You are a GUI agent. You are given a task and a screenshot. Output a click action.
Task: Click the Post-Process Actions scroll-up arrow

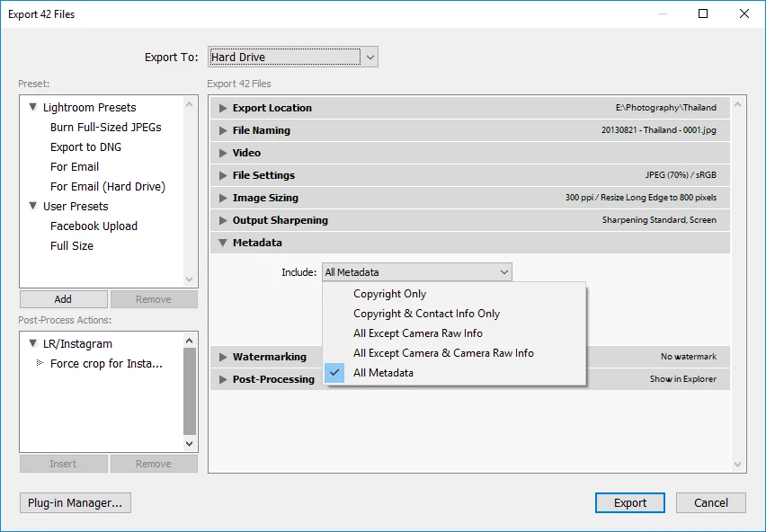click(190, 341)
